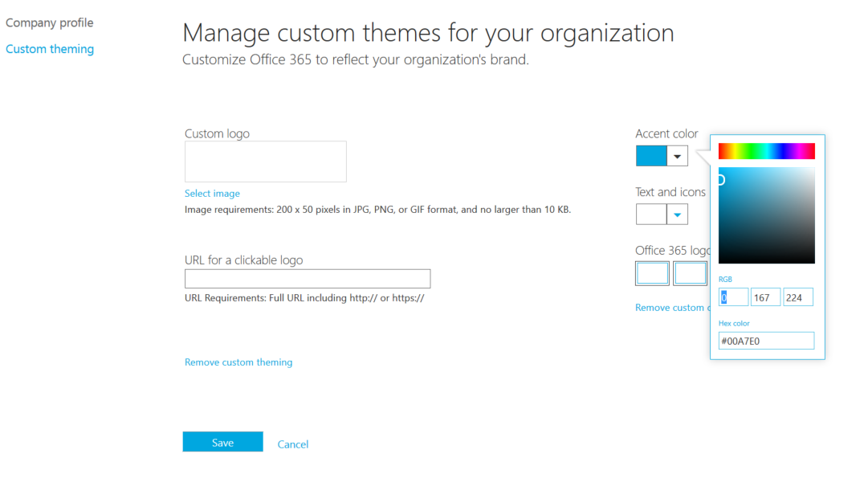Cancel the theme changes
Viewport: 868px width, 503px height.
(292, 444)
